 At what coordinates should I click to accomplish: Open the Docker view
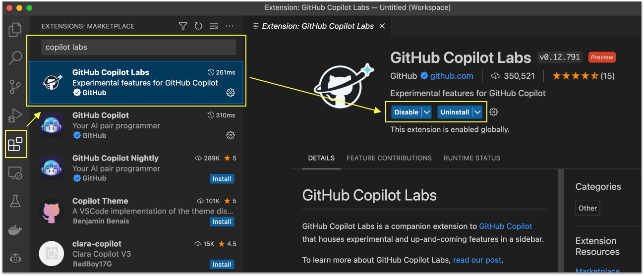(15, 230)
